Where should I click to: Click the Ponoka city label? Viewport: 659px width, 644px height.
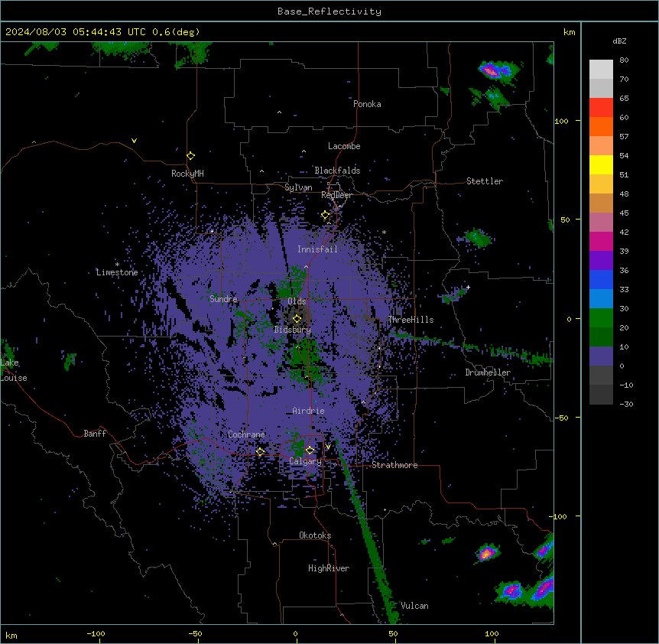coord(367,104)
